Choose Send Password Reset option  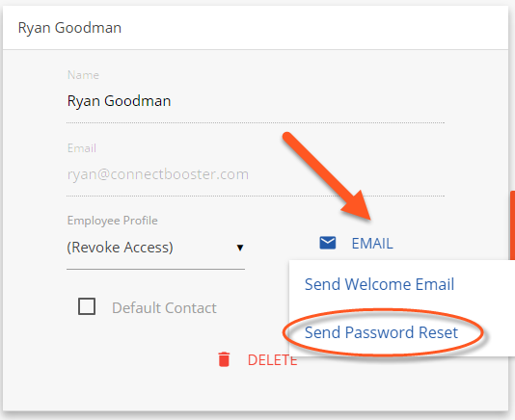click(381, 332)
